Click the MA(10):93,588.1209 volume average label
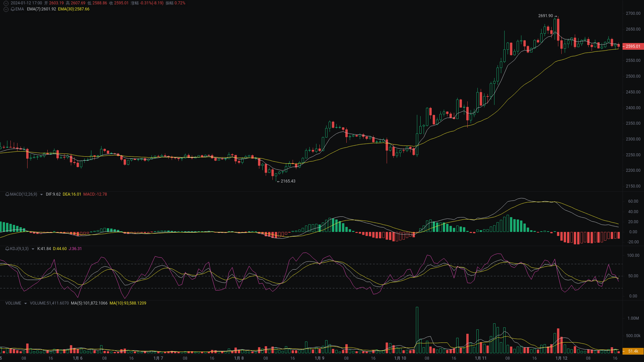 coord(128,303)
